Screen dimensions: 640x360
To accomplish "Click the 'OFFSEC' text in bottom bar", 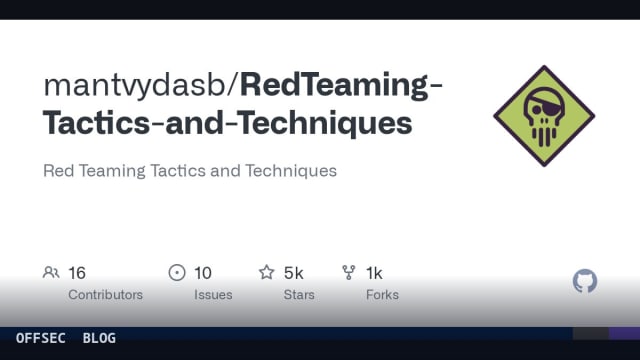I will 40,338.
